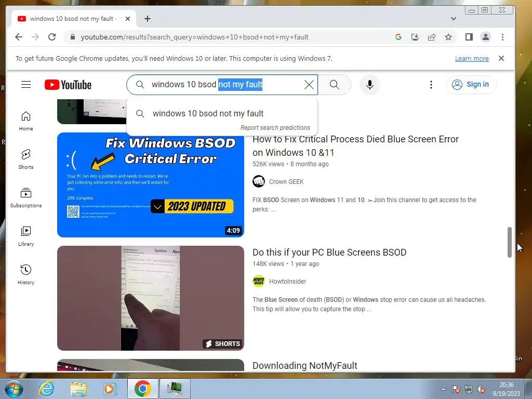The width and height of the screenshot is (532, 399).
Task: Click the page vertical scrollbar thumb
Action: click(509, 242)
